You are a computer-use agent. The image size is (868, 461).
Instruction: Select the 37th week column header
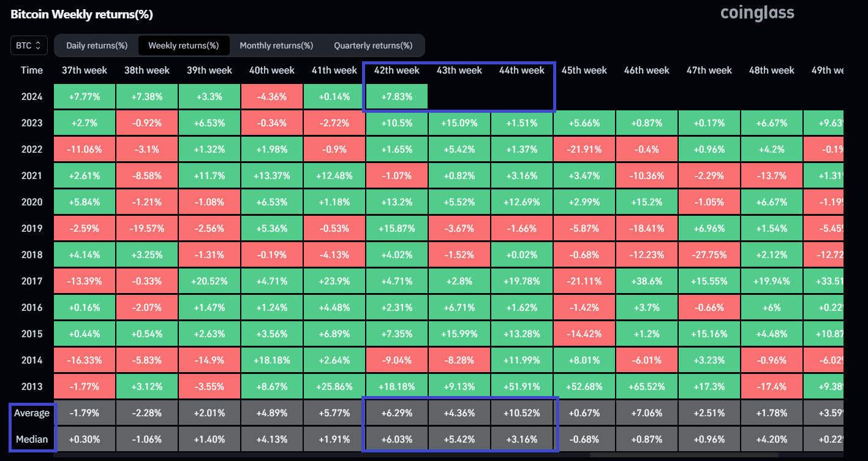click(85, 70)
